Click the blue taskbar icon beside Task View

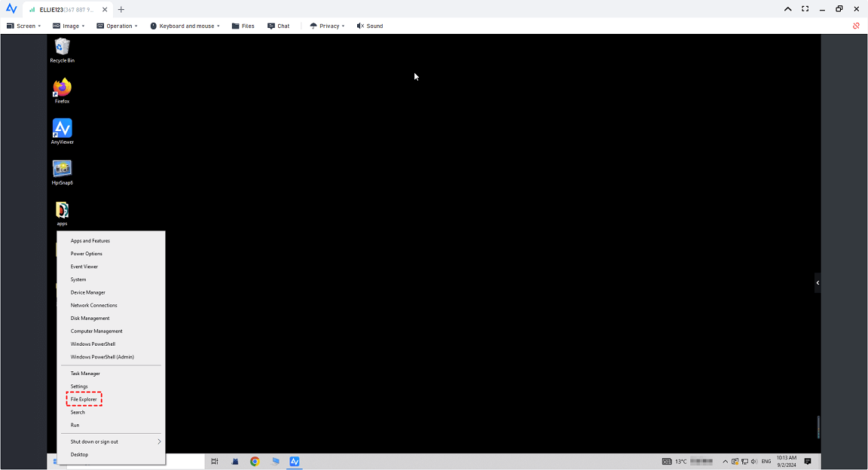tap(235, 461)
